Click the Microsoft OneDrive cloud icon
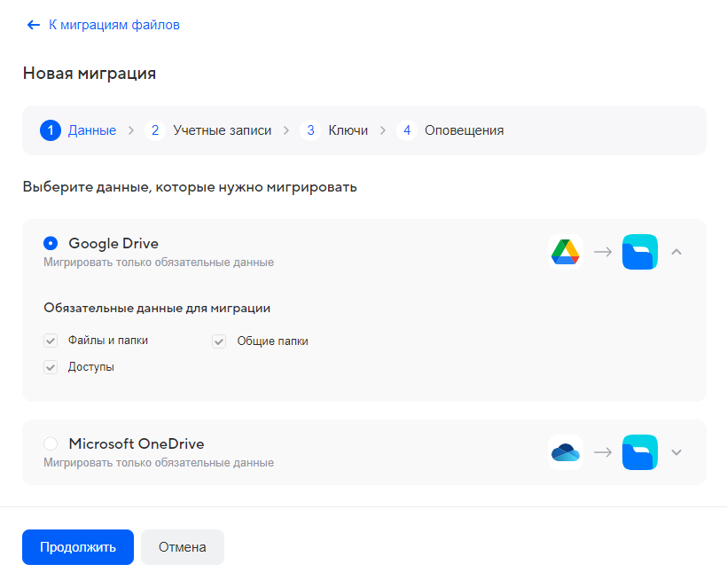The height and width of the screenshot is (588, 727). [565, 451]
